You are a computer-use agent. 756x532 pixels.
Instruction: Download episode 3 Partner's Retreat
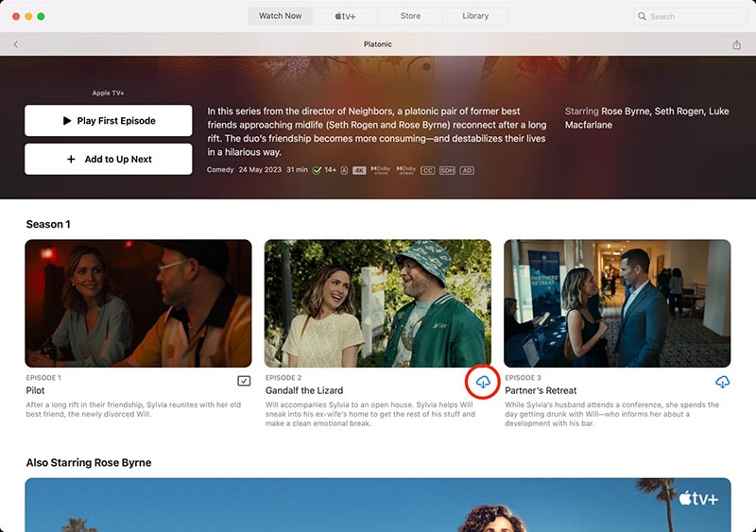(x=722, y=382)
